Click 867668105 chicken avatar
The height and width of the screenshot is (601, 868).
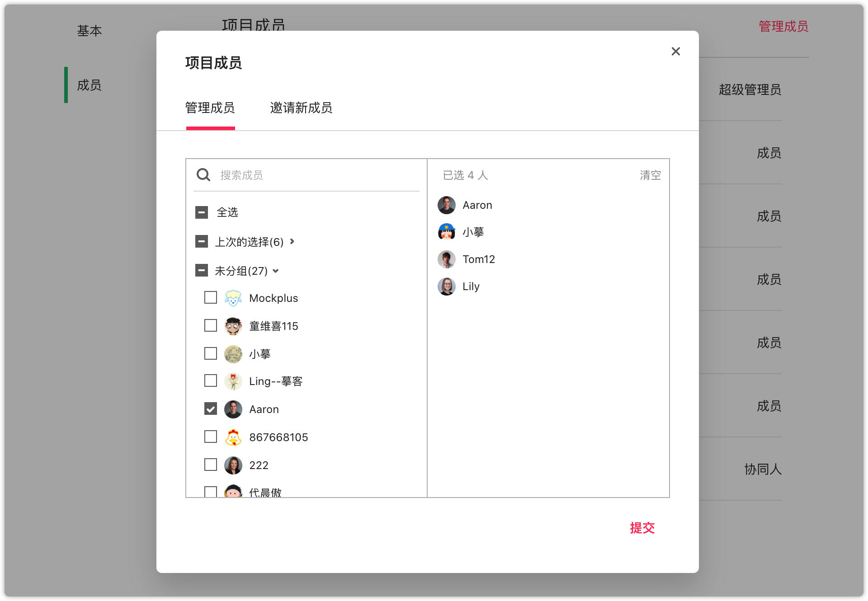point(233,437)
